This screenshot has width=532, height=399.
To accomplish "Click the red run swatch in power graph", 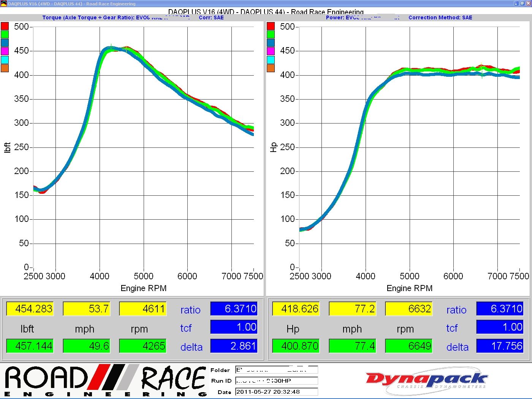I will [271, 26].
